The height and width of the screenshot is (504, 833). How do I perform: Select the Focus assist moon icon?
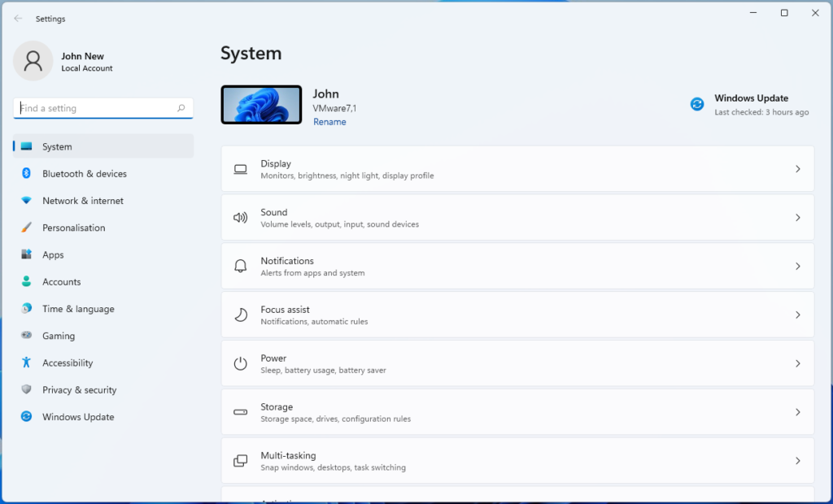(240, 315)
